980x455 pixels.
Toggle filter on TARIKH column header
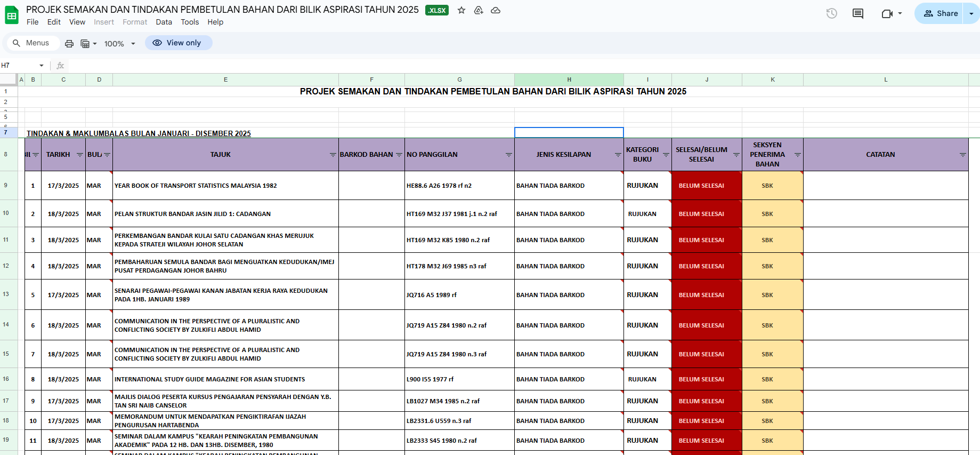click(79, 155)
